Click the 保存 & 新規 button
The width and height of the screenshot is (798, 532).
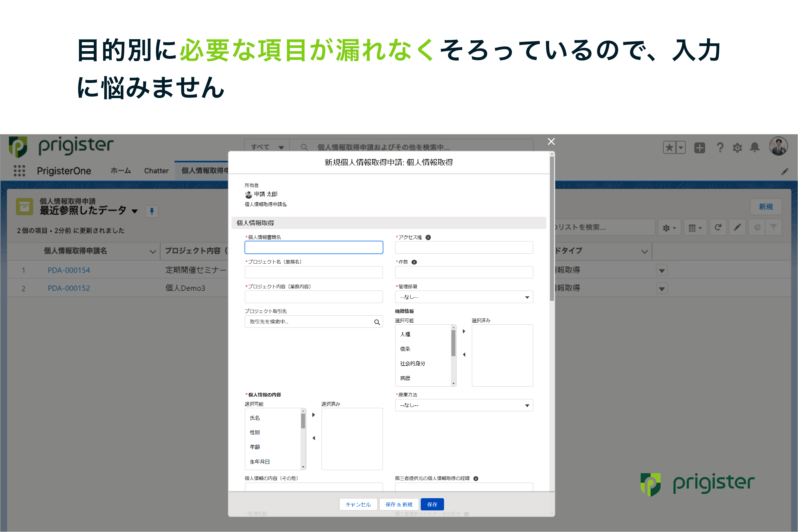click(399, 504)
